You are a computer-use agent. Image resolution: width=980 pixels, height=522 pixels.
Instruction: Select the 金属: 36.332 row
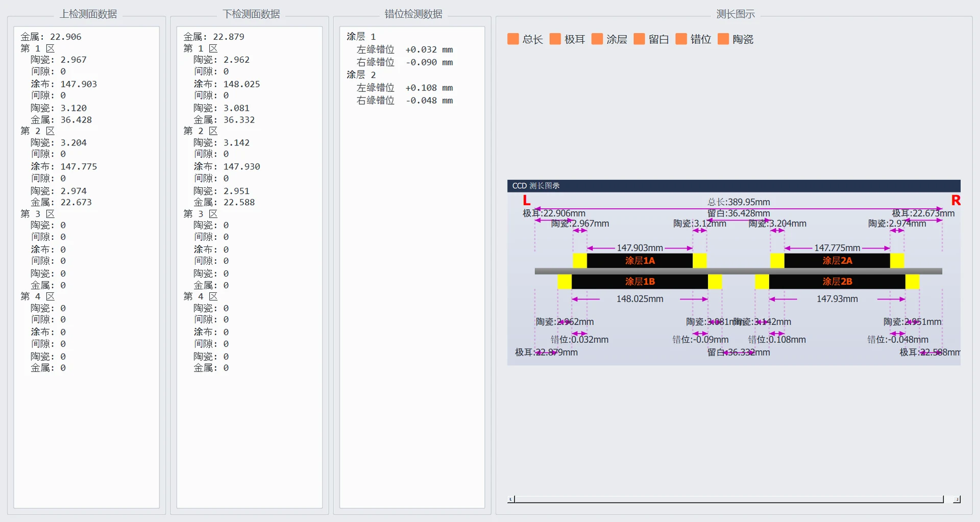[224, 120]
